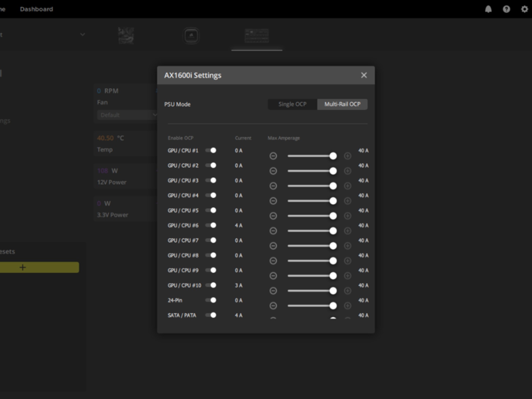Viewport: 532px width, 399px height.
Task: Toggle OCP for GPU / CPU #9
Action: pyautogui.click(x=211, y=270)
